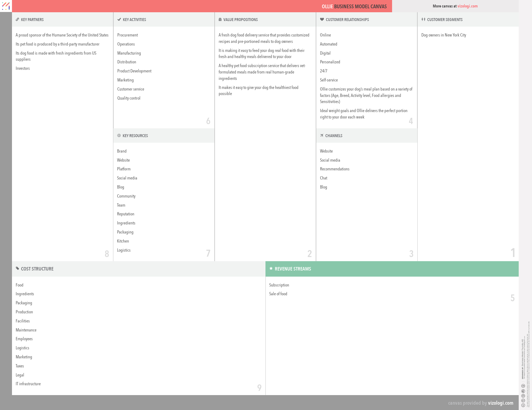
Task: Click the Customer Segments people icon
Action: (x=423, y=19)
